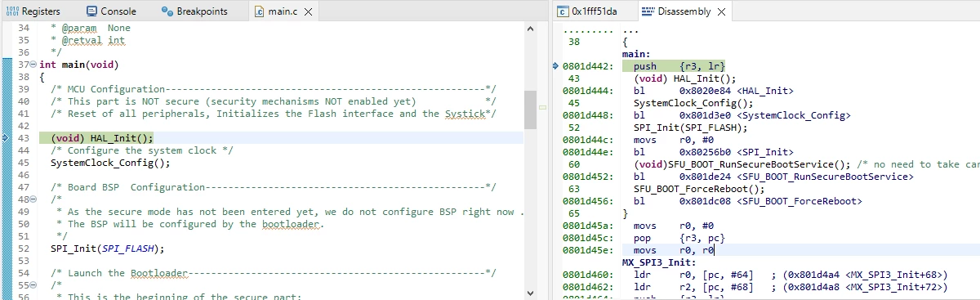Switch to the Registers tab
The width and height of the screenshot is (980, 300).
pos(34,11)
